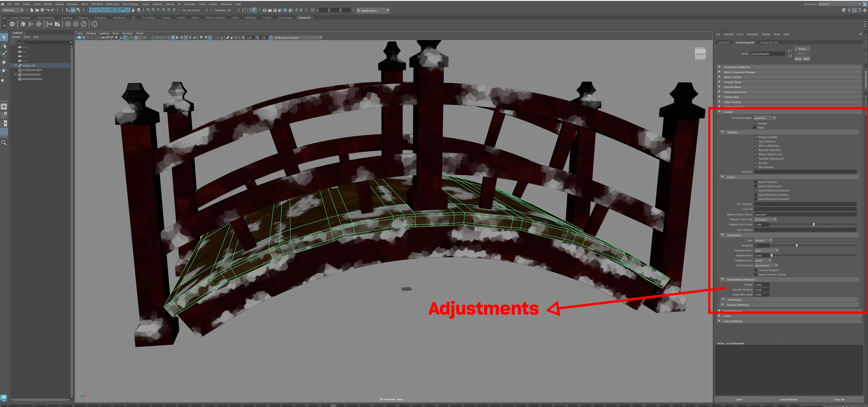Viewport: 868px width, 407px height.
Task: Switch to the bridge_04_mat tab
Action: click(x=769, y=43)
